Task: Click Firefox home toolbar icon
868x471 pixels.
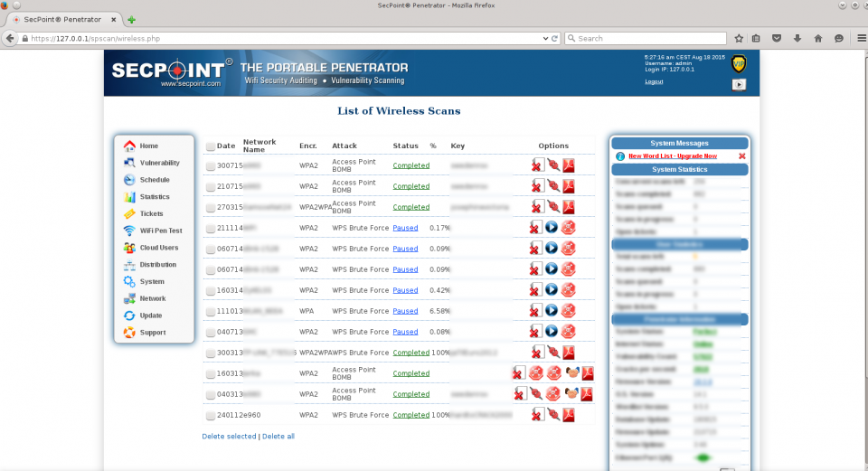Action: click(818, 39)
